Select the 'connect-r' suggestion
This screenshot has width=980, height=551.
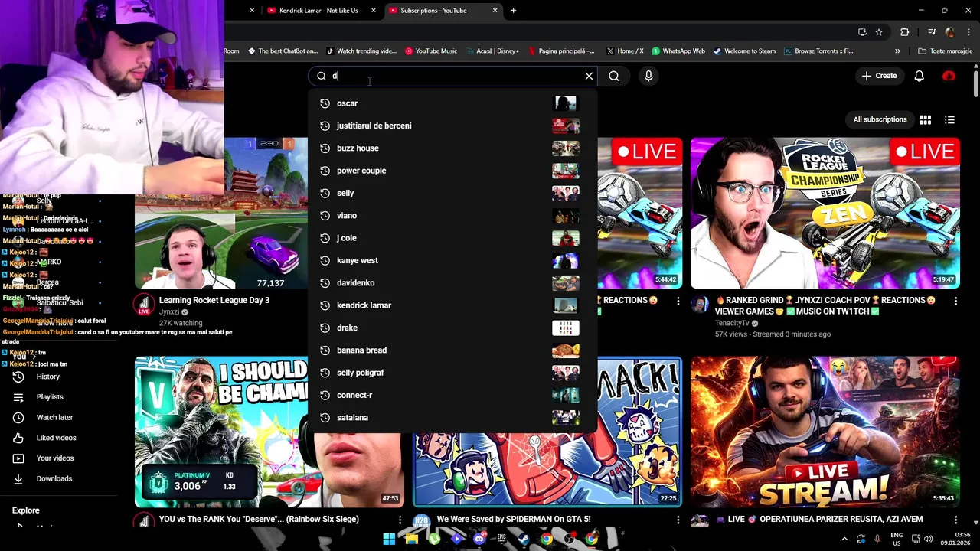click(x=452, y=395)
